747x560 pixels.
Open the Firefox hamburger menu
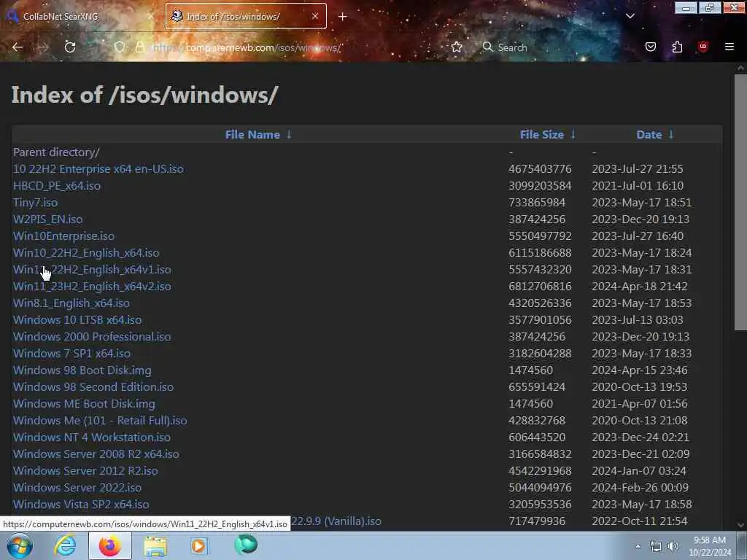coord(729,47)
